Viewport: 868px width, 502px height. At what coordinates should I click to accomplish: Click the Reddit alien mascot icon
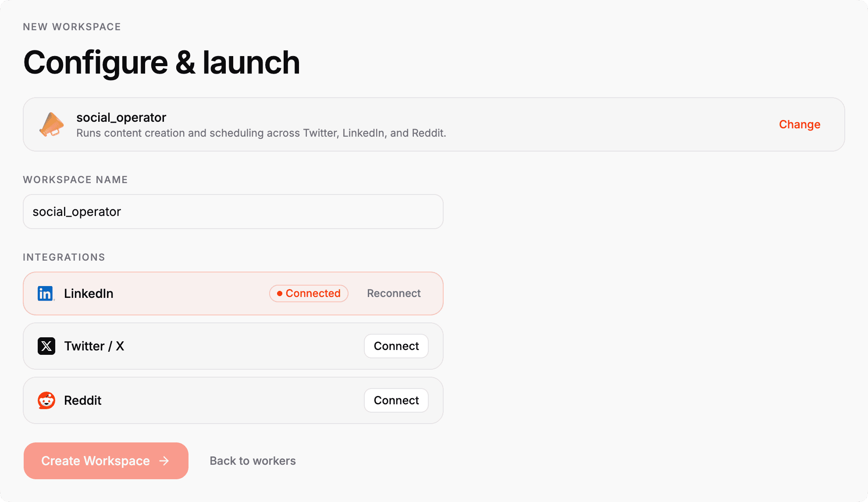pos(46,400)
